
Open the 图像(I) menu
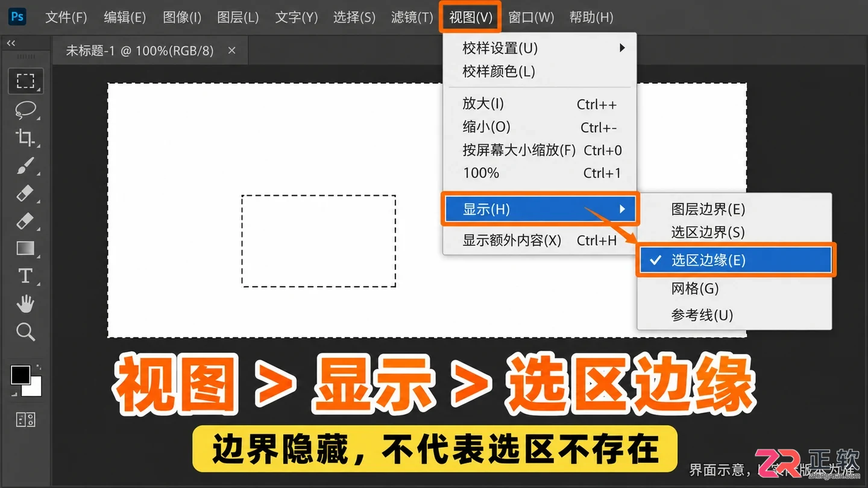[x=182, y=17]
